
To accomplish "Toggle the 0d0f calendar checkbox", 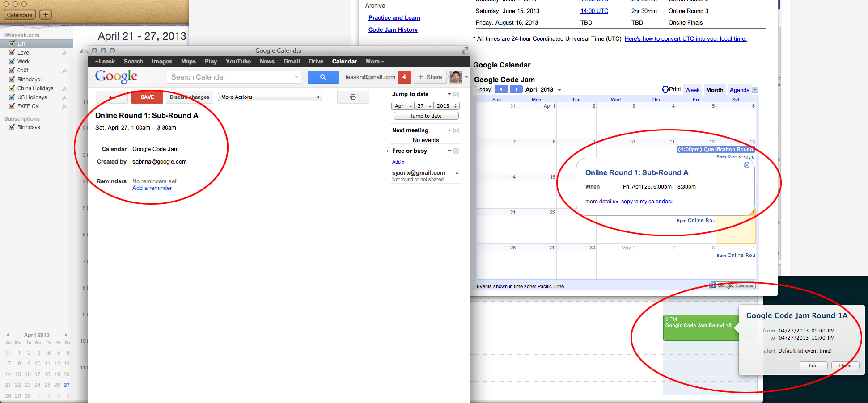I will pos(12,71).
